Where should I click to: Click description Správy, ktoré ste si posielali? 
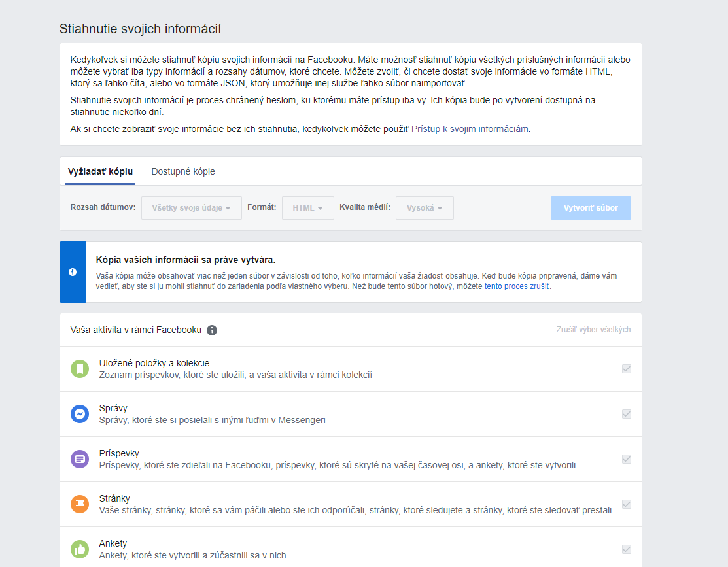212,421
